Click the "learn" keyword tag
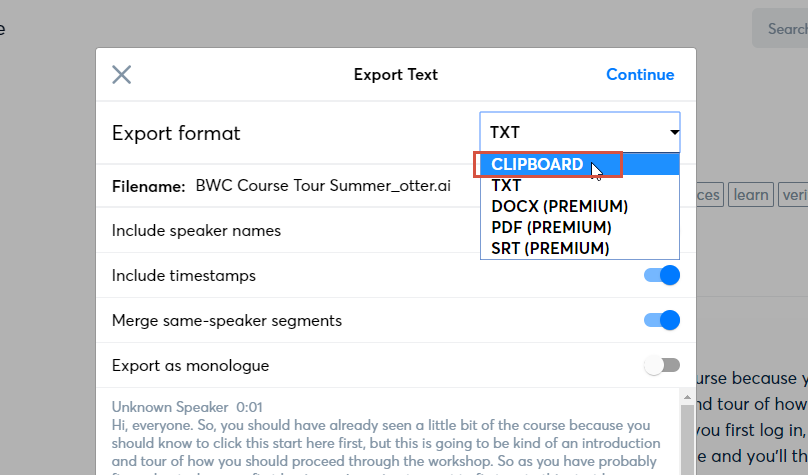808x475 pixels. point(750,195)
